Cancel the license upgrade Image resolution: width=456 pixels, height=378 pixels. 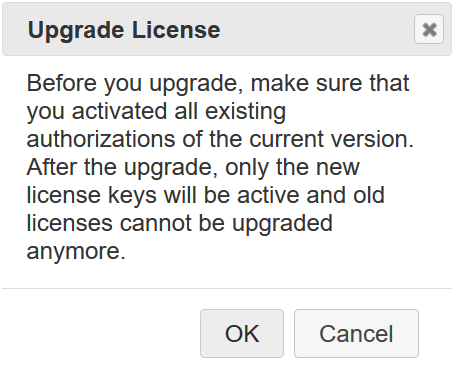(x=356, y=333)
